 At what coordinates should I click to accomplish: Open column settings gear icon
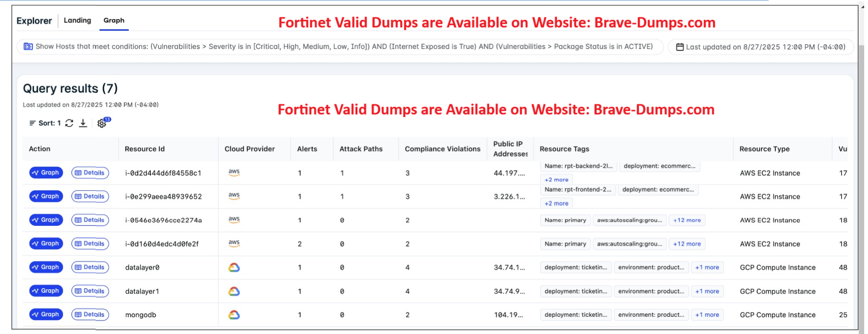point(101,124)
